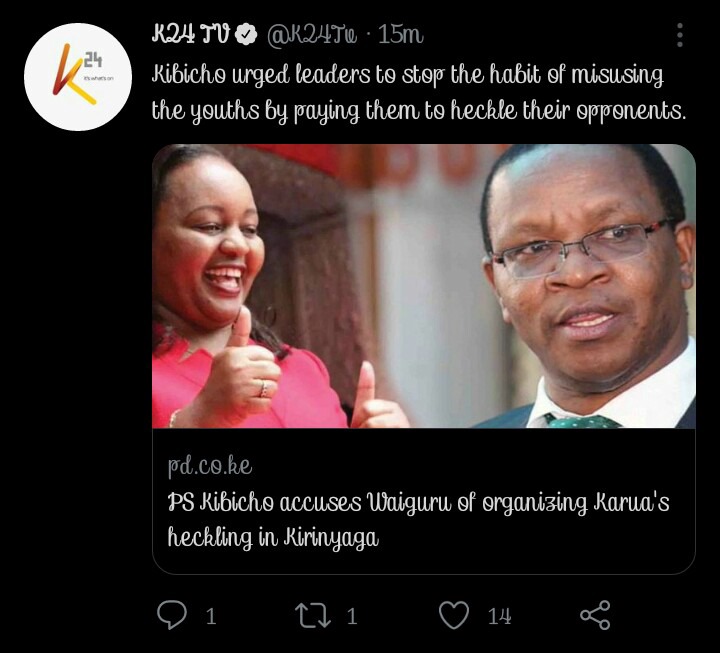Open the @K24Tv handle link

point(312,35)
